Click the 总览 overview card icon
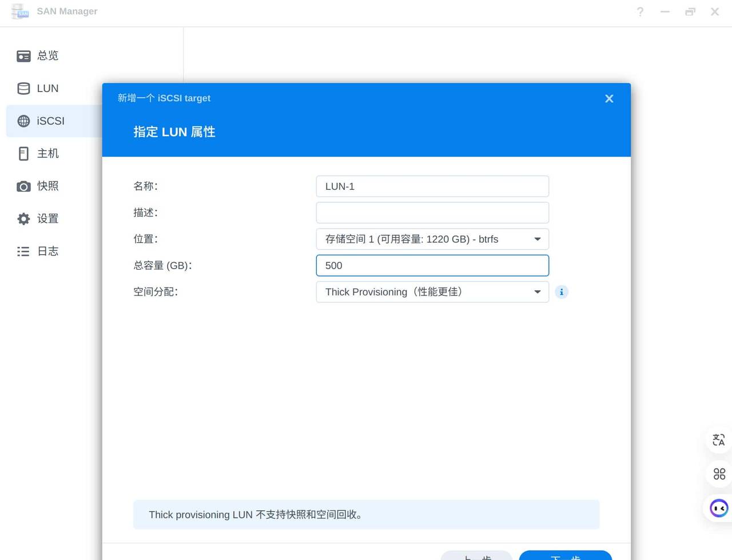 [23, 55]
